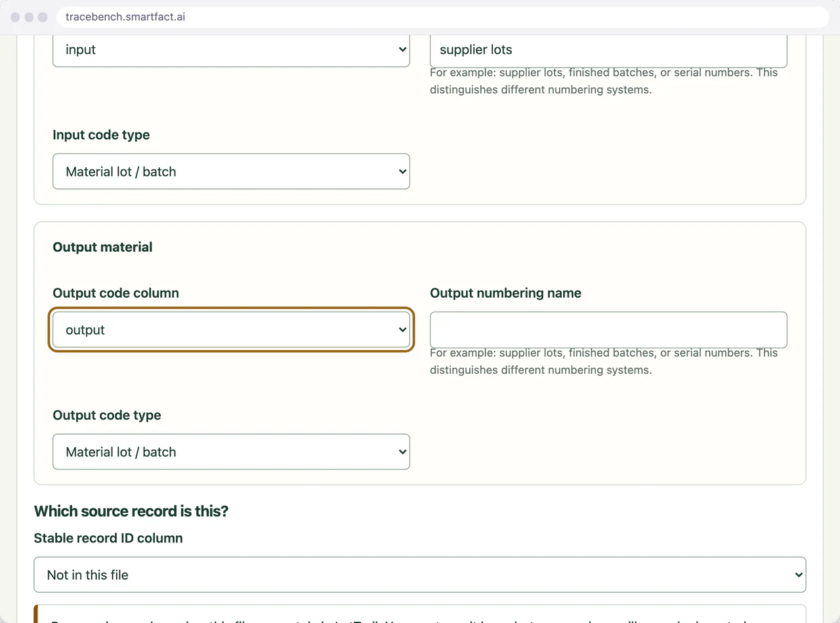
Task: Click the "Output numbering name" label
Action: [505, 293]
